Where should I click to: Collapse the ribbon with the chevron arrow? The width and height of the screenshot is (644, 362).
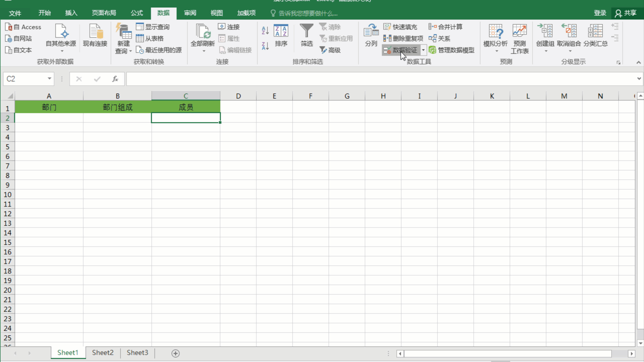638,62
